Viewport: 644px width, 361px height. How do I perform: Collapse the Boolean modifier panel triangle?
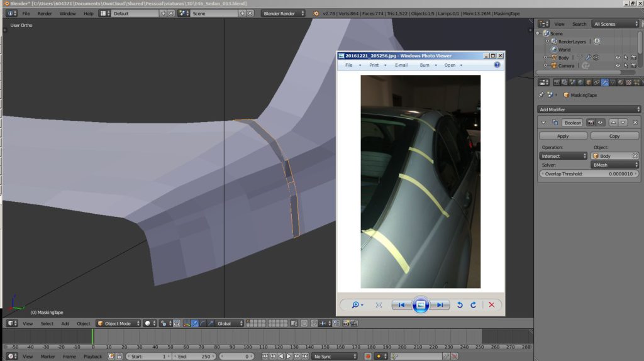coord(543,123)
